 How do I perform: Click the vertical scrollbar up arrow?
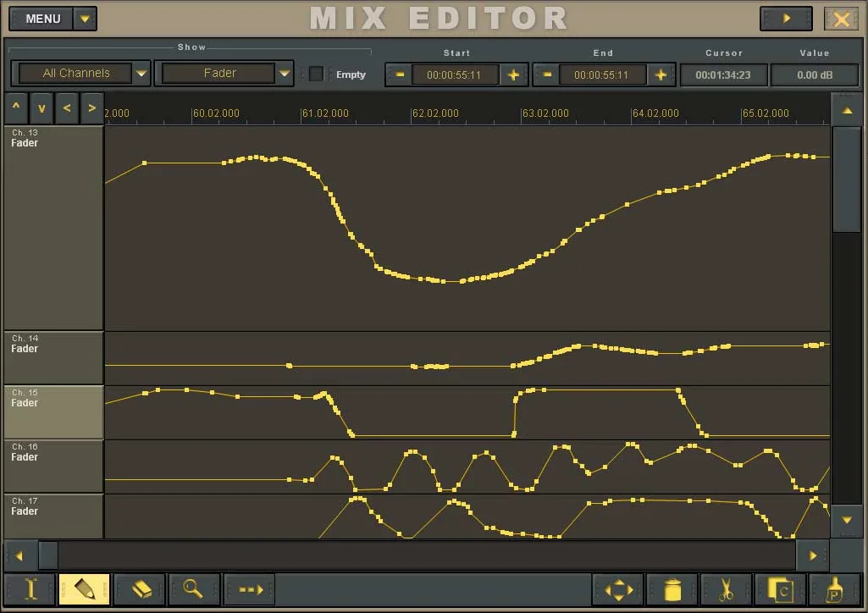point(847,110)
